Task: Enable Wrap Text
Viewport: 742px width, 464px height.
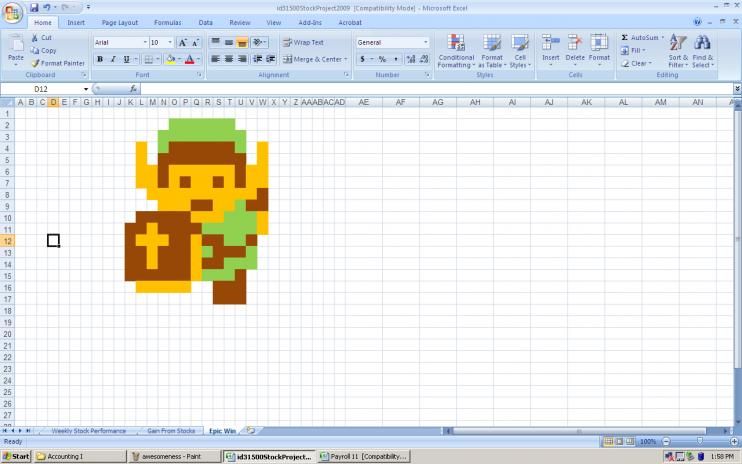Action: tap(303, 43)
